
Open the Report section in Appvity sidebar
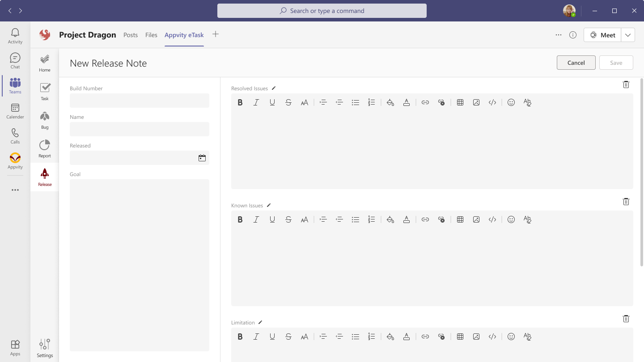[x=44, y=147]
